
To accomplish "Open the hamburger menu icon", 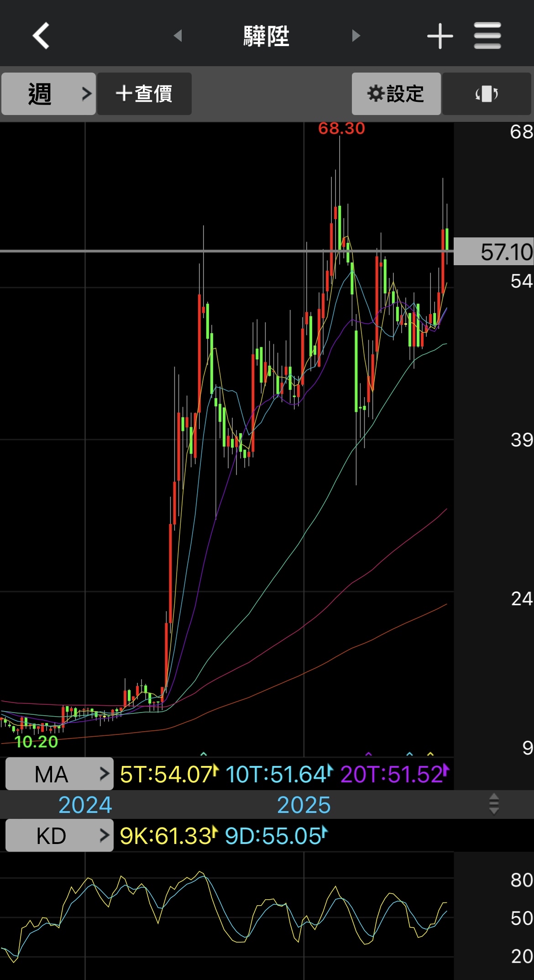I will 487,36.
